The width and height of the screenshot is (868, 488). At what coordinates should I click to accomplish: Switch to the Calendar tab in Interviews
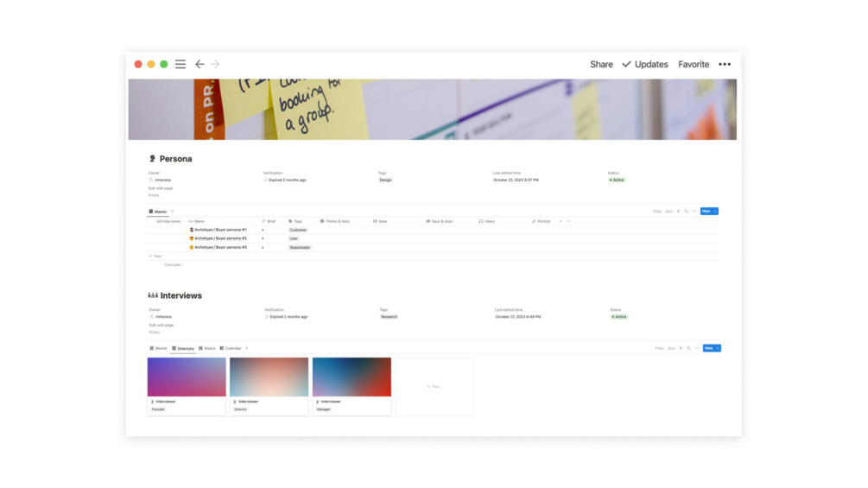(231, 349)
